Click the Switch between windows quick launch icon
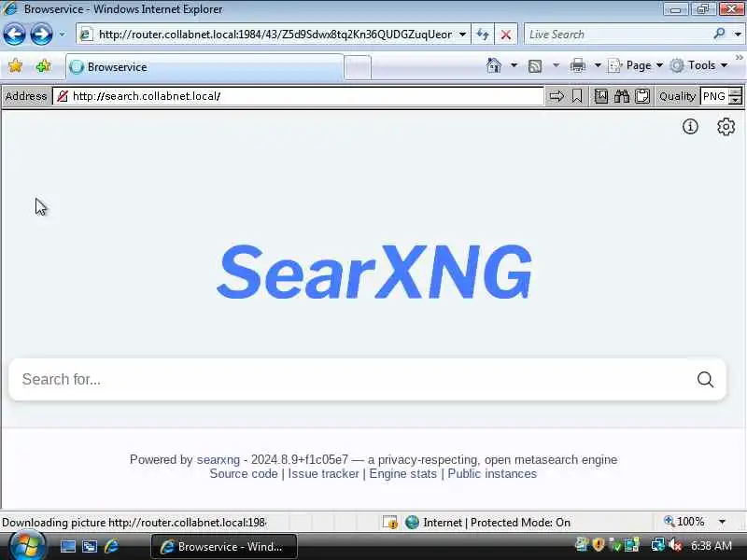Image resolution: width=747 pixels, height=560 pixels. click(x=89, y=546)
